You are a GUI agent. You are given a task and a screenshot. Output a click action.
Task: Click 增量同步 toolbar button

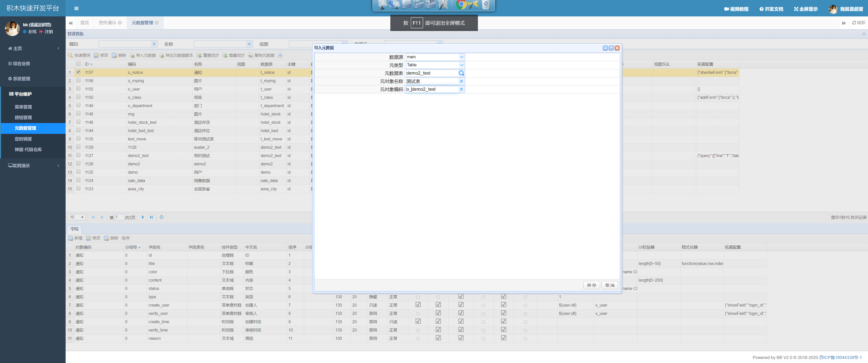(233, 55)
